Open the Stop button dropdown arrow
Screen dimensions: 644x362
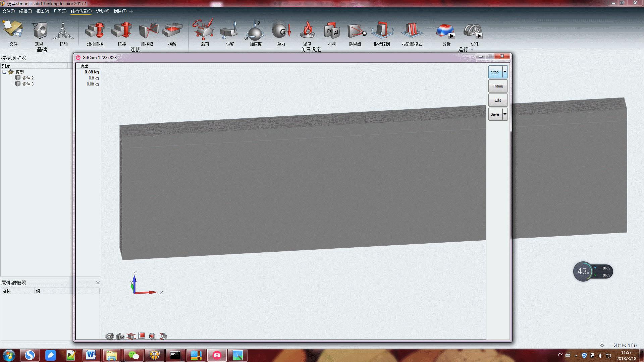pyautogui.click(x=505, y=72)
